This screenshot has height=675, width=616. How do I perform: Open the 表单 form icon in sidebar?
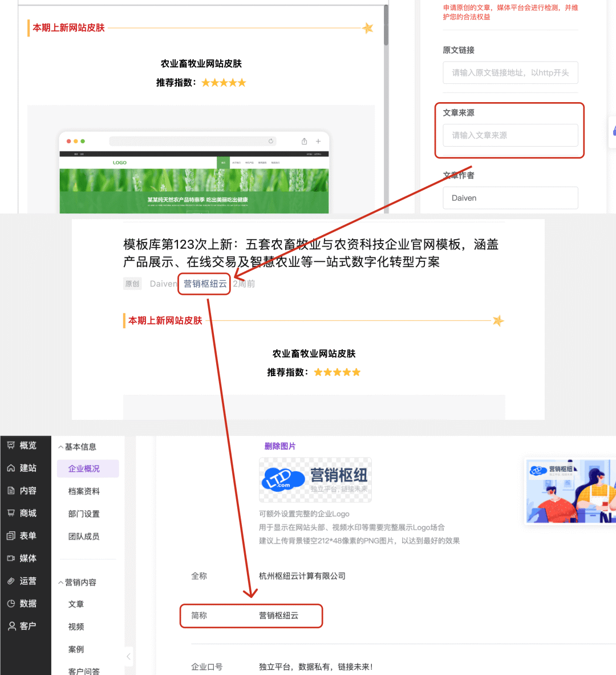click(x=11, y=536)
